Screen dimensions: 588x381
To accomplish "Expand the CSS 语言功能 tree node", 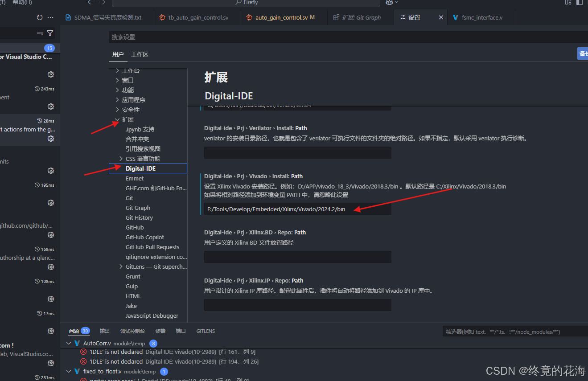I will click(121, 159).
